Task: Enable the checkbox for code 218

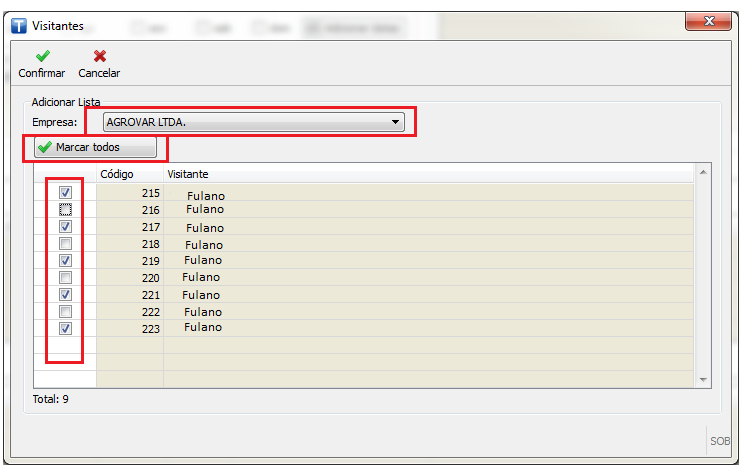Action: click(65, 244)
